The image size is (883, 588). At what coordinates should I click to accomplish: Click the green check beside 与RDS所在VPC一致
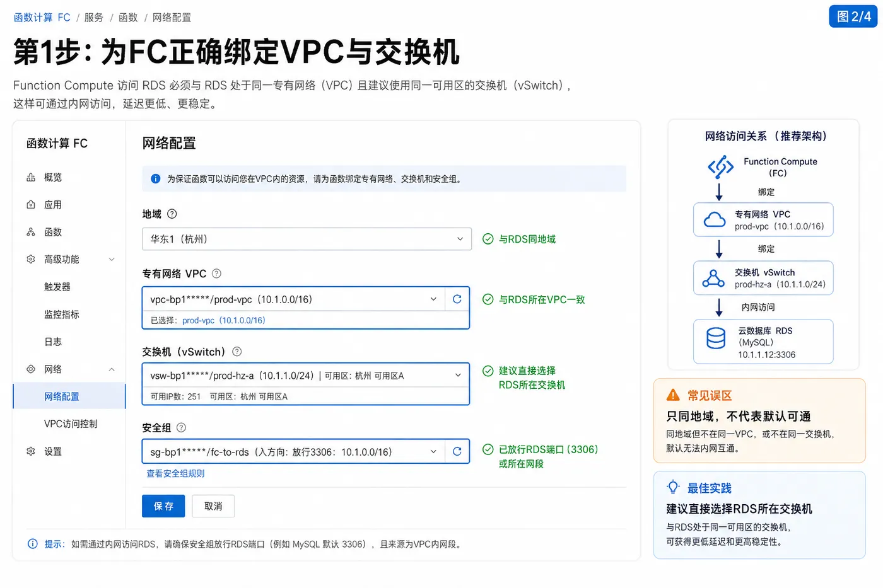point(488,299)
